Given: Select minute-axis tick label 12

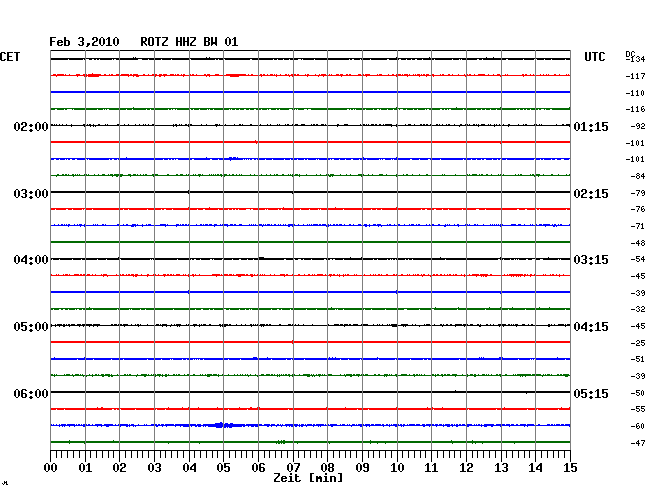Looking at the screenshot, I should pyautogui.click(x=466, y=467).
